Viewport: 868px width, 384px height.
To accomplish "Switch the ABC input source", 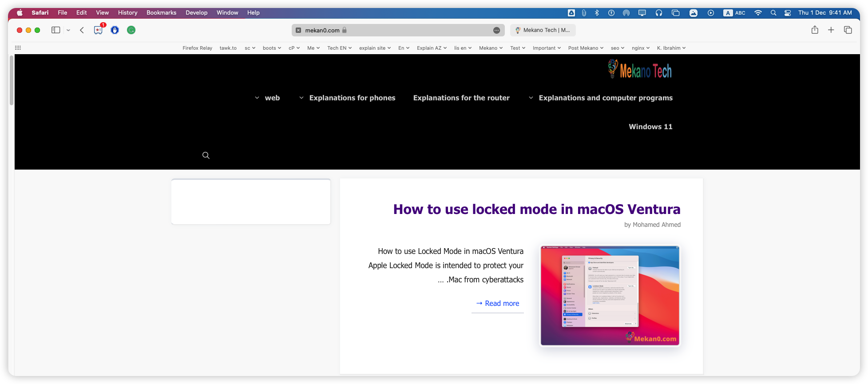I will [x=734, y=13].
